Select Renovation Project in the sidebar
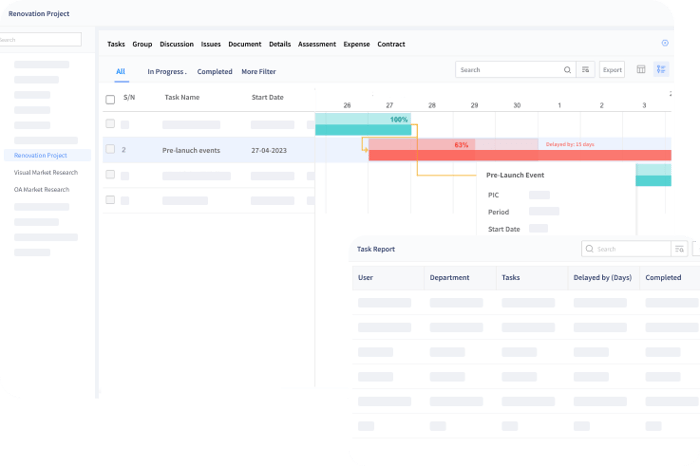The image size is (700, 466). pyautogui.click(x=47, y=155)
